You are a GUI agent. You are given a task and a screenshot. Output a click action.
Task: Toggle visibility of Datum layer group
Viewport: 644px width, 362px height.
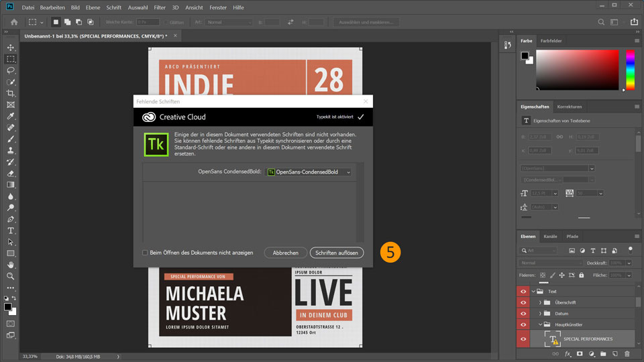(523, 313)
